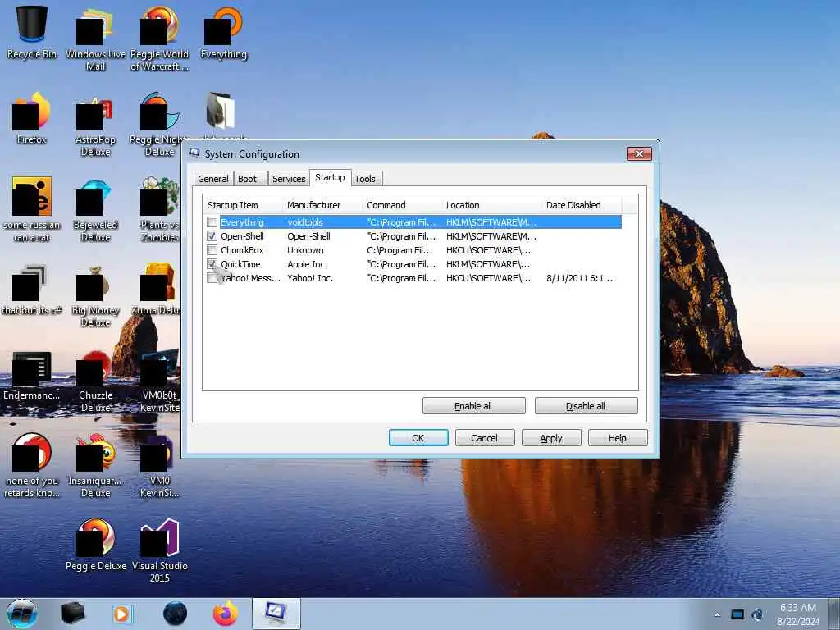
Task: Sort by the Command column header
Action: pyautogui.click(x=402, y=205)
